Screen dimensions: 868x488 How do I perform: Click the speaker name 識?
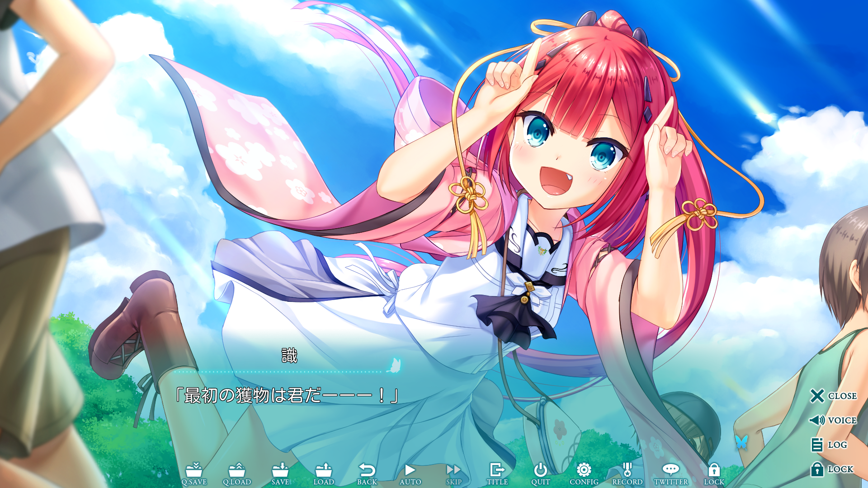tap(289, 356)
